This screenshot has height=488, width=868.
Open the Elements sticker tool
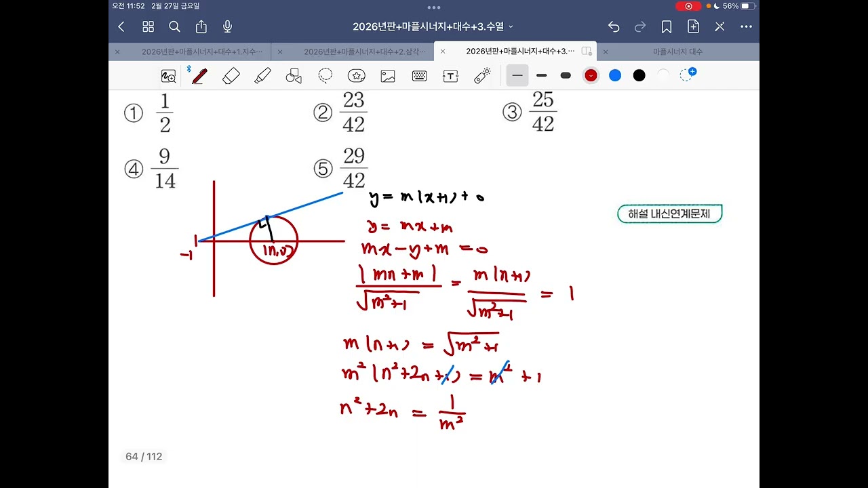point(357,76)
